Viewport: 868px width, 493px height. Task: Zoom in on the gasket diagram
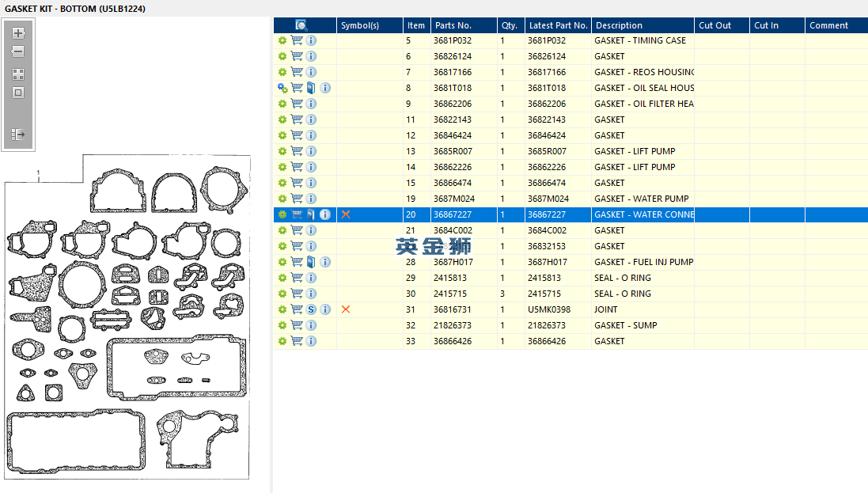18,33
